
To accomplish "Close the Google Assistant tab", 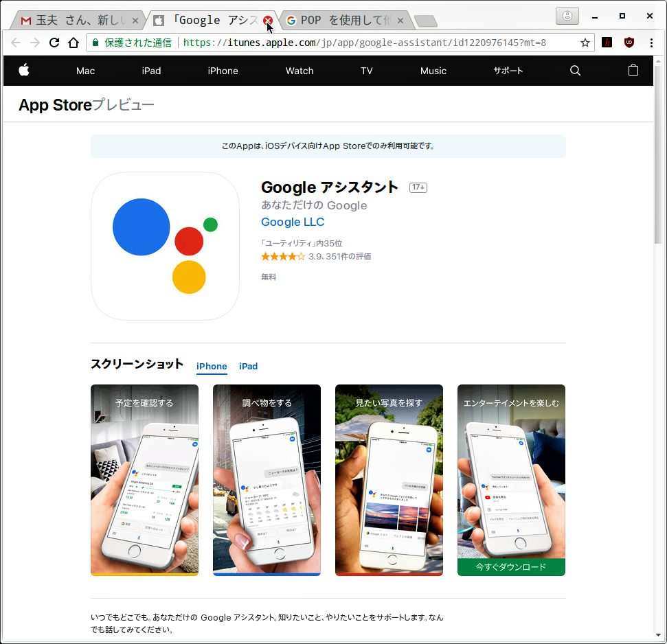I will (268, 21).
